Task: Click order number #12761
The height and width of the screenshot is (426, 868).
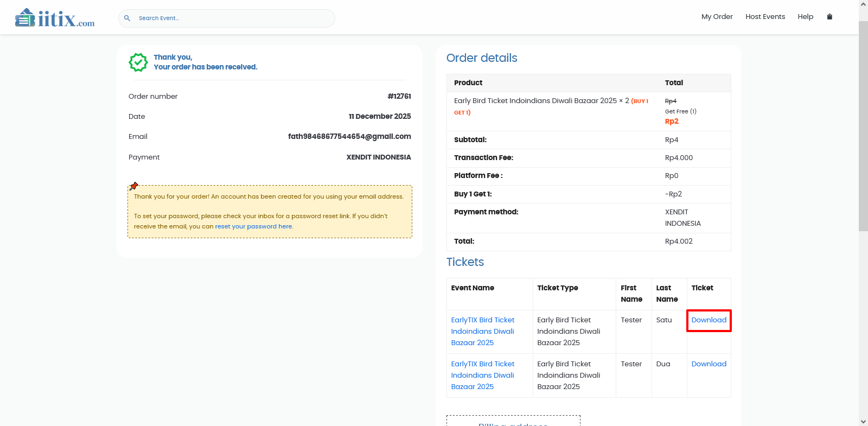Action: (x=399, y=96)
